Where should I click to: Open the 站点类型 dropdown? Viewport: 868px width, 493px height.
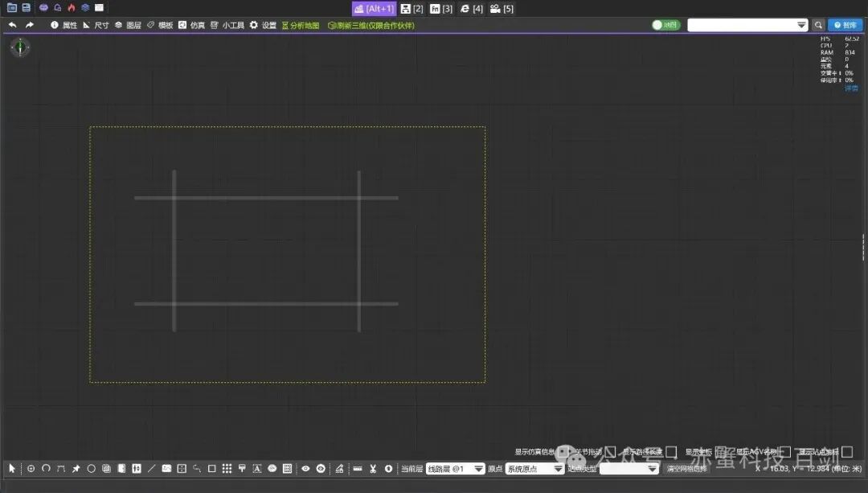tap(628, 469)
